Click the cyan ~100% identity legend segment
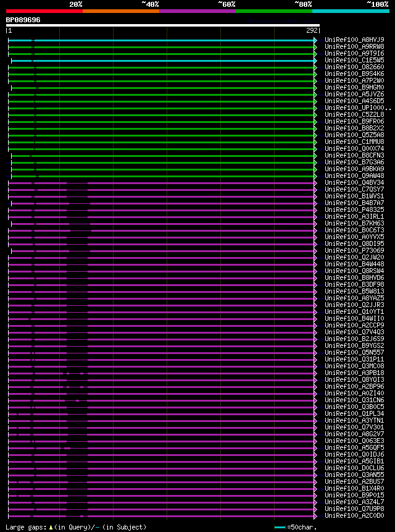The height and width of the screenshot is (532, 395). [351, 11]
